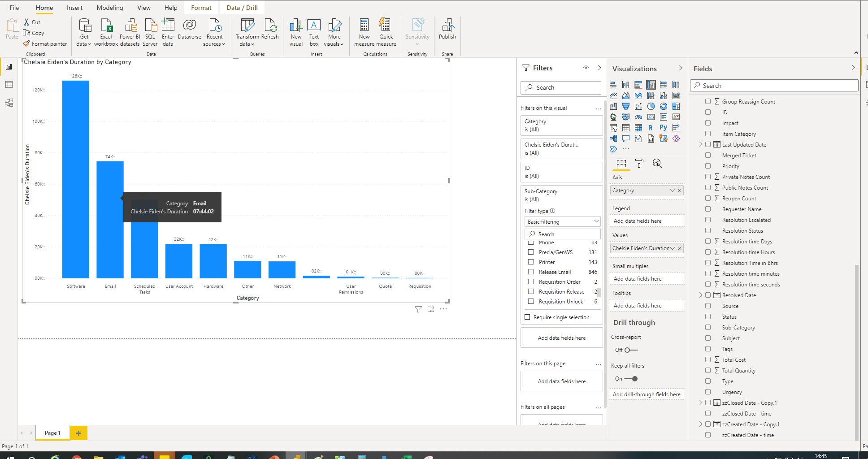Screen dimensions: 868x459
Task: Select the KPI visual
Action: coord(676,117)
